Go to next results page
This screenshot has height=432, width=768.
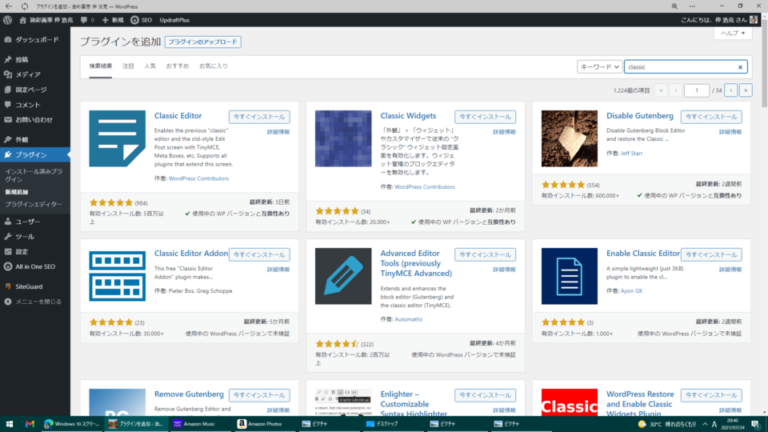tap(731, 91)
